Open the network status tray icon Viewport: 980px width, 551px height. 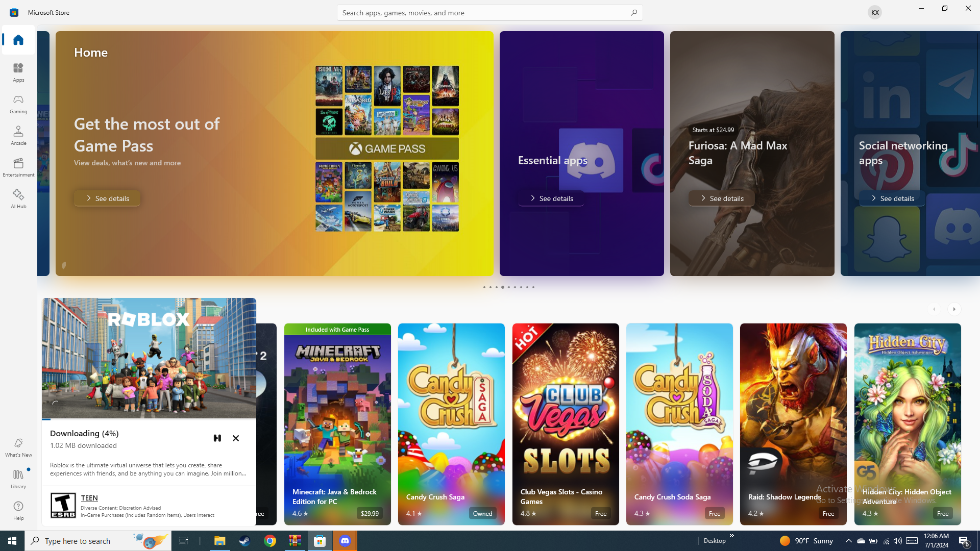coord(886,541)
